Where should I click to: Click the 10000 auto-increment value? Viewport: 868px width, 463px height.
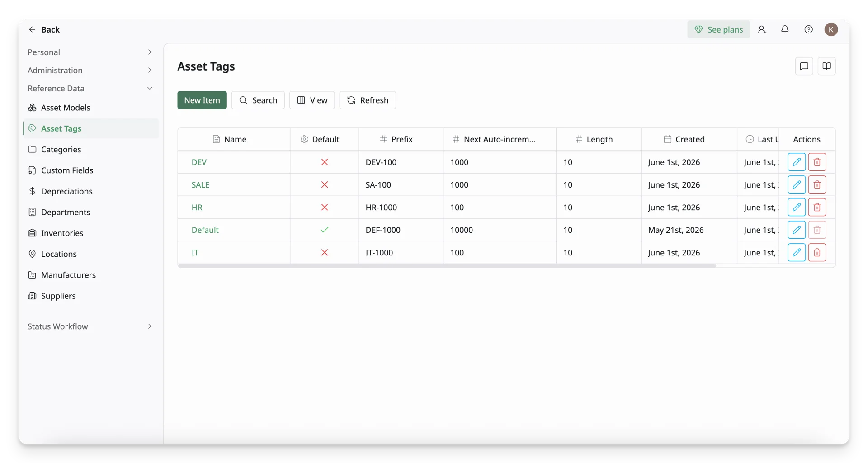click(462, 230)
